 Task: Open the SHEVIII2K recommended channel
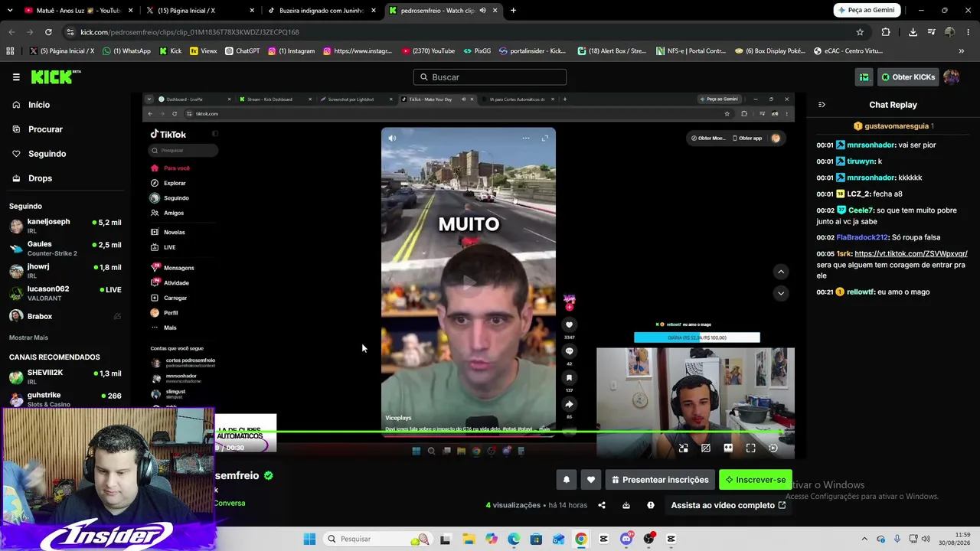65,377
